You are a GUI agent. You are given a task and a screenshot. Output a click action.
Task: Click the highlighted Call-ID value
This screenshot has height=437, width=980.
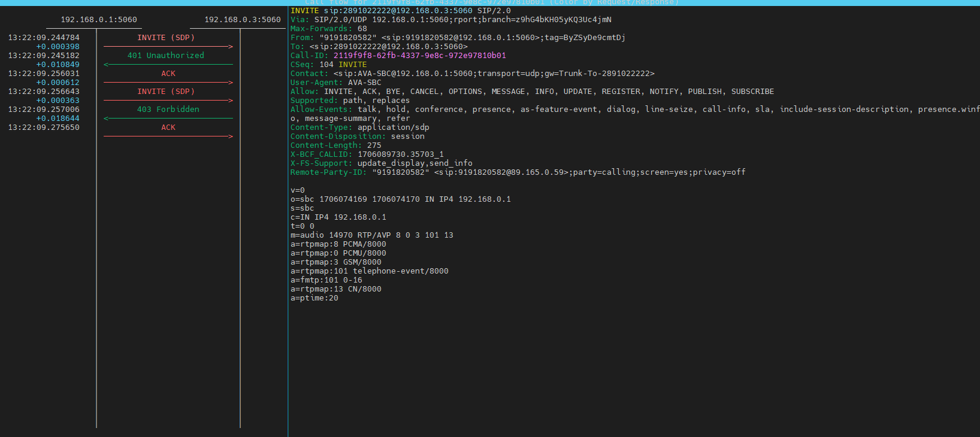click(x=420, y=56)
